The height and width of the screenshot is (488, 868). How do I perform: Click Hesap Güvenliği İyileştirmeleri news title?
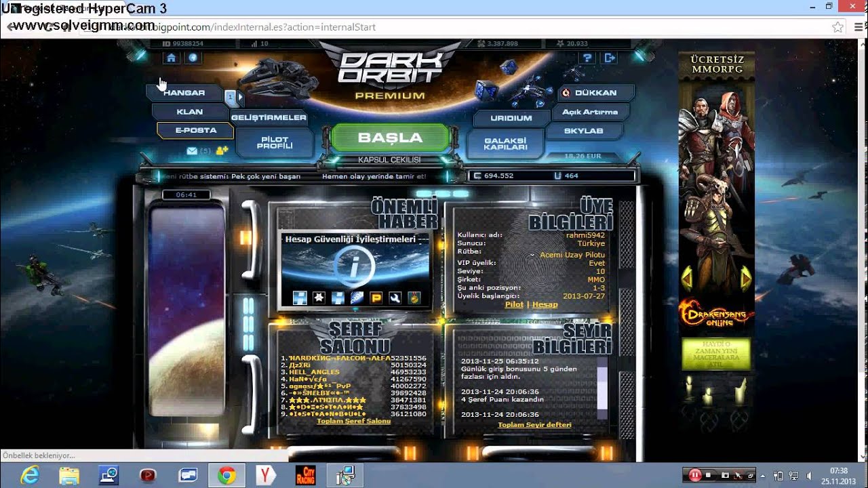pyautogui.click(x=350, y=239)
